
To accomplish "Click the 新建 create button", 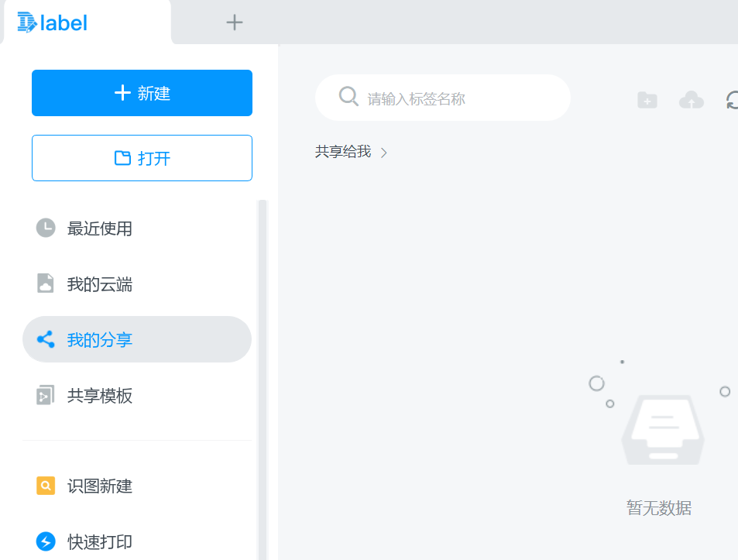I will pyautogui.click(x=142, y=92).
